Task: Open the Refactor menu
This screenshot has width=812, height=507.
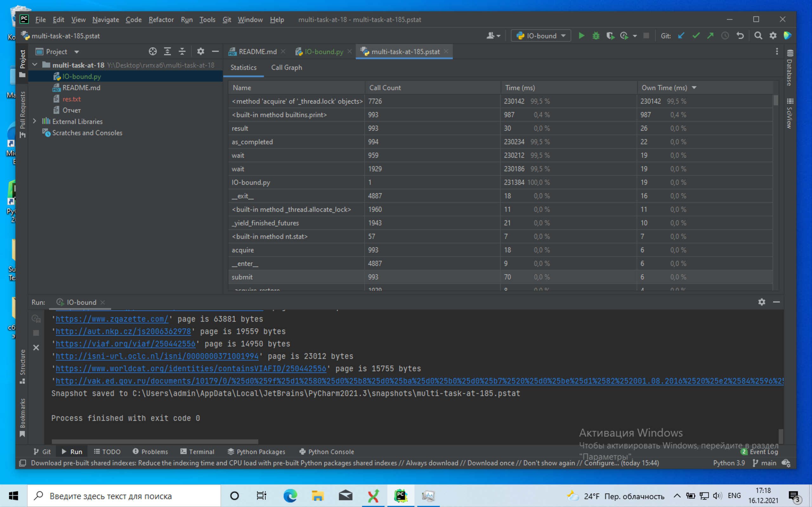Action: 161,19
